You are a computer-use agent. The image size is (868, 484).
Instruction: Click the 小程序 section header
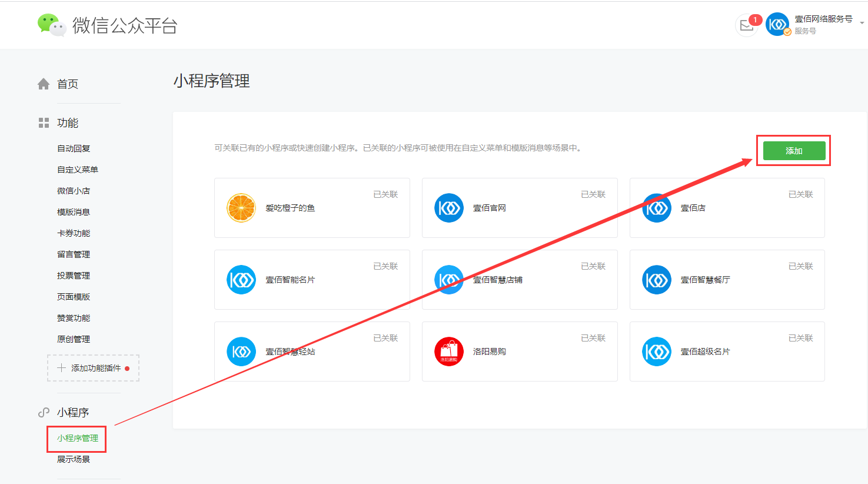click(x=73, y=412)
